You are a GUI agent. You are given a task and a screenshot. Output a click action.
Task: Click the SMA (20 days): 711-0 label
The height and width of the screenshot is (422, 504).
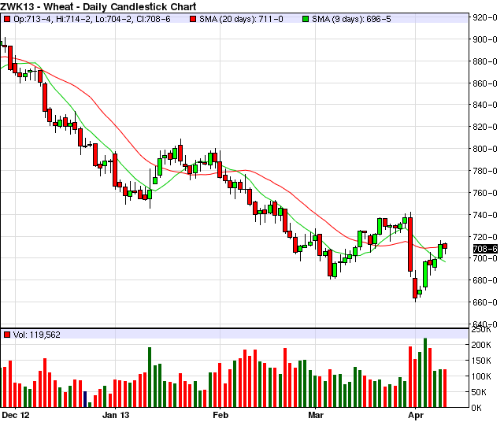241,19
